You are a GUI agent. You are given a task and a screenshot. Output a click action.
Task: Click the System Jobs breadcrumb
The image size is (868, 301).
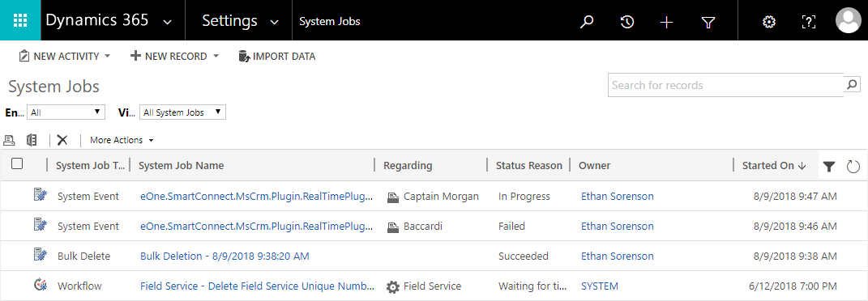tap(329, 22)
